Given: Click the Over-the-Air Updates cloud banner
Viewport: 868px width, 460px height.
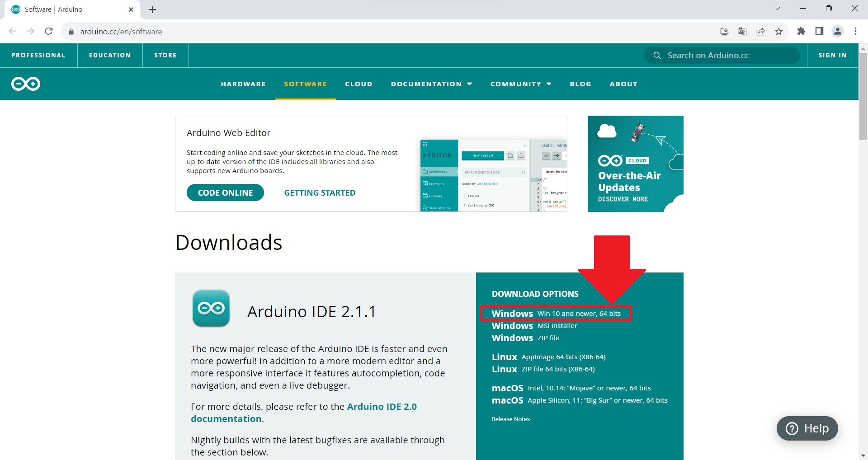Looking at the screenshot, I should (635, 164).
